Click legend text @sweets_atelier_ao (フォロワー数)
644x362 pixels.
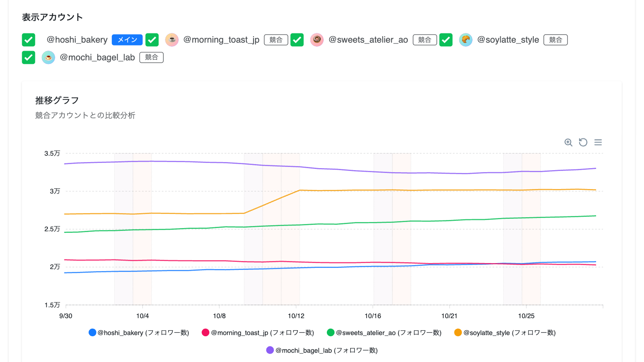pos(389,333)
